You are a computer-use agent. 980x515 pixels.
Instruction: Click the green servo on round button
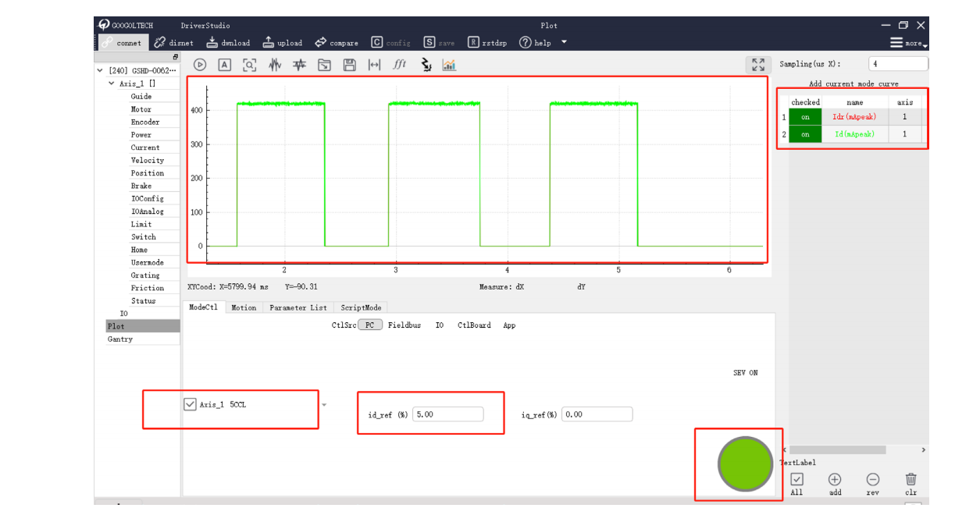pos(745,463)
